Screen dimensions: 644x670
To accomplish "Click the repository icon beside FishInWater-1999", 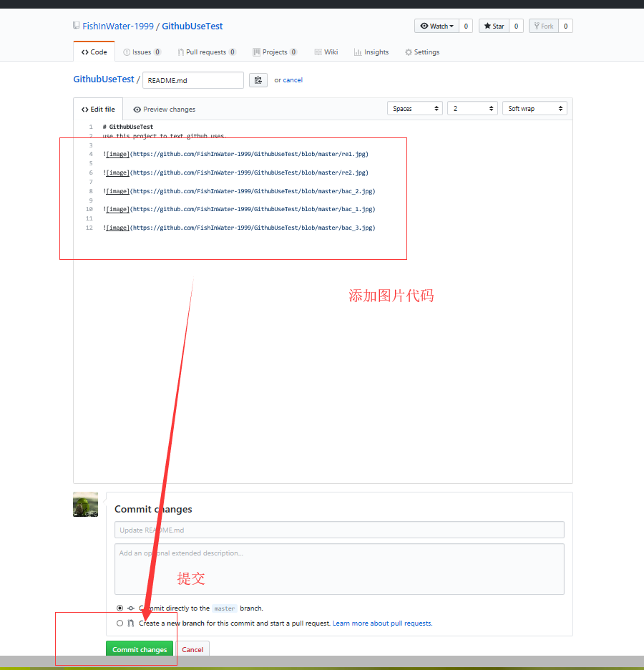I will 76,26.
